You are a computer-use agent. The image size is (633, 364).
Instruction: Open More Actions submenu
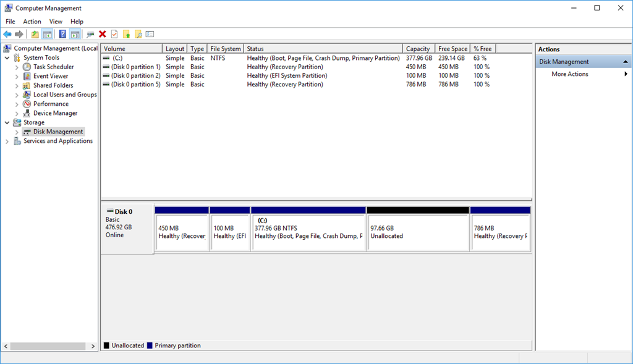[x=584, y=74]
